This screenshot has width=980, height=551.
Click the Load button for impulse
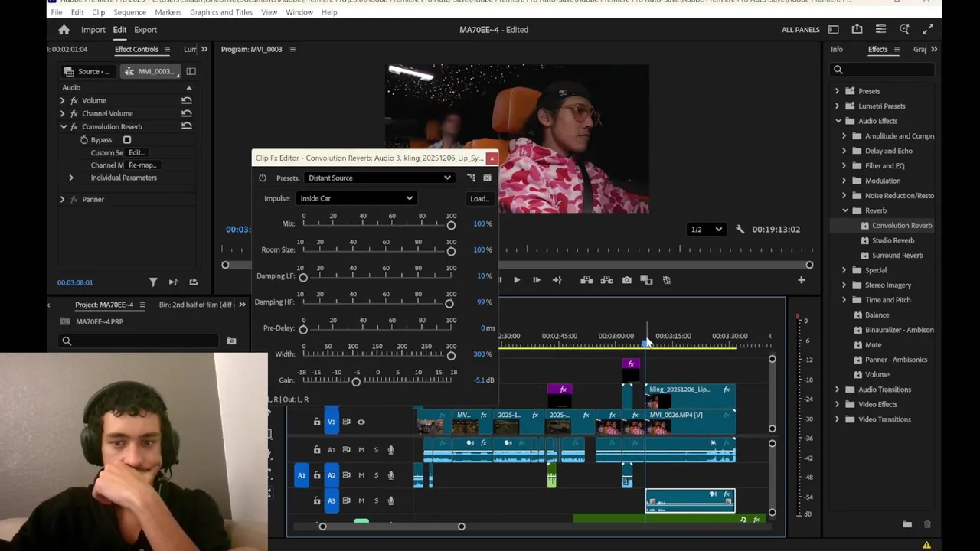tap(479, 199)
